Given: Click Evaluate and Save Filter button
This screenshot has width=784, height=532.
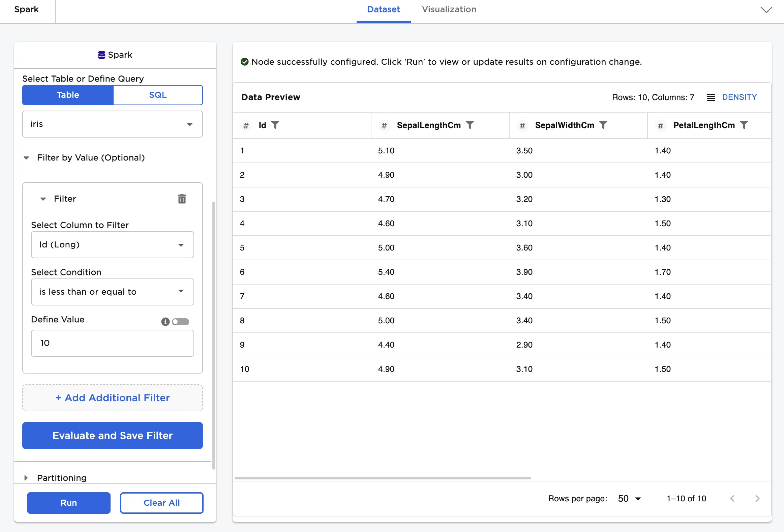Looking at the screenshot, I should pos(112,435).
